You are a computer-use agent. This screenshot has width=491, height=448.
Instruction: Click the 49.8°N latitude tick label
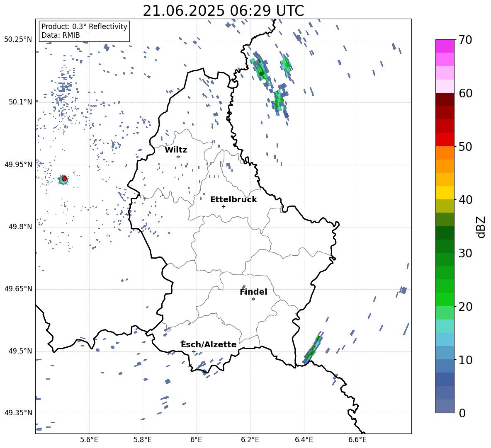tap(20, 227)
